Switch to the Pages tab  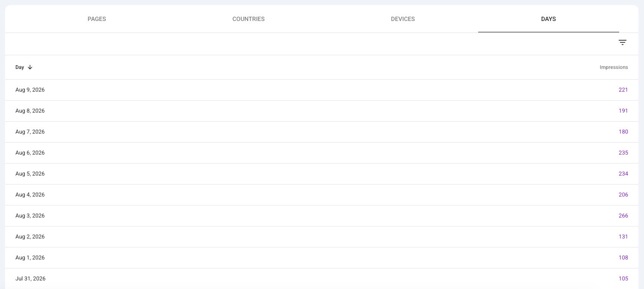point(97,19)
